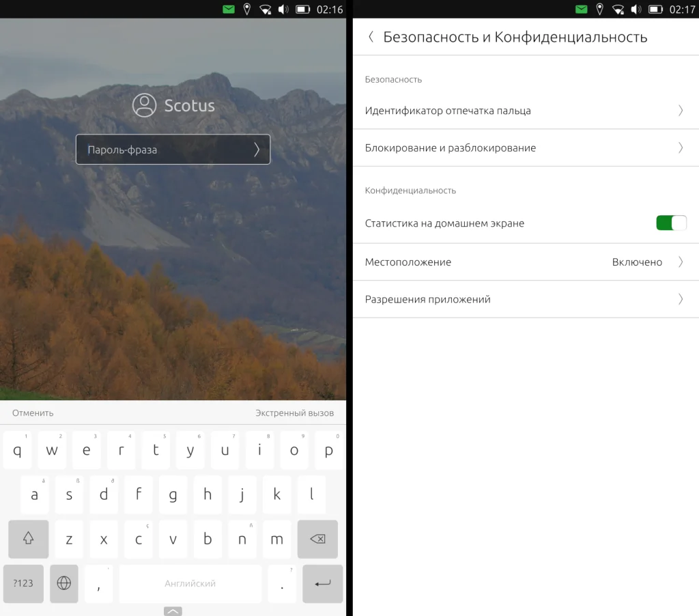699x616 pixels.
Task: Switch to numbers with the ?123 key
Action: coord(23,584)
